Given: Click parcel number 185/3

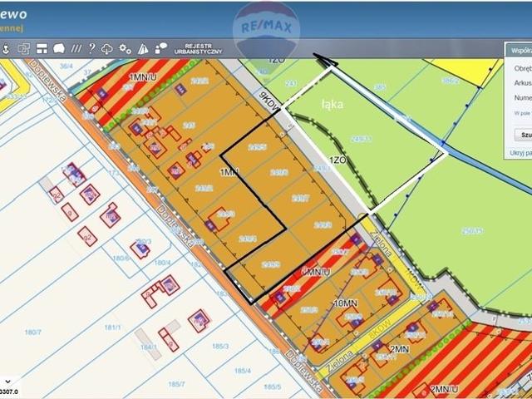Looking at the screenshot, I should coord(220,346).
